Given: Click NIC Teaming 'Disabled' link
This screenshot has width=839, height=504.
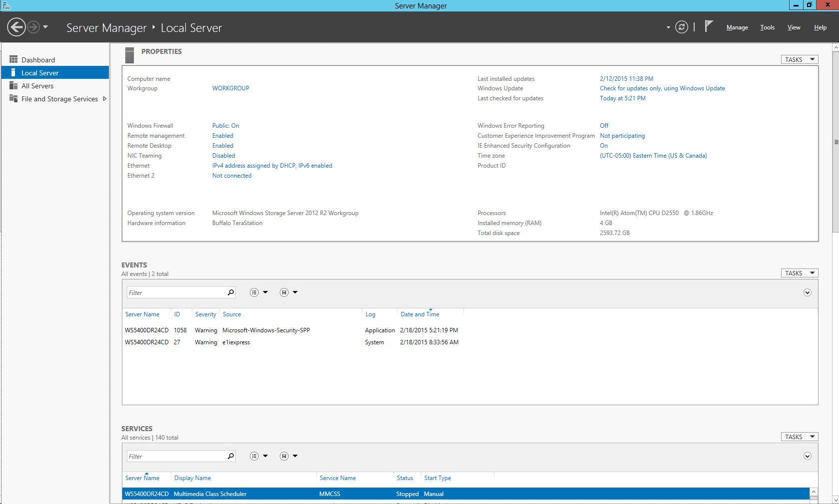Looking at the screenshot, I should pos(224,156).
